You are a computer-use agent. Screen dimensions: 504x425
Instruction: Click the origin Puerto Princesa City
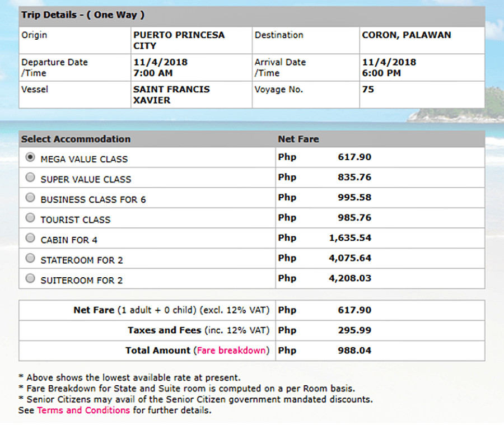179,40
